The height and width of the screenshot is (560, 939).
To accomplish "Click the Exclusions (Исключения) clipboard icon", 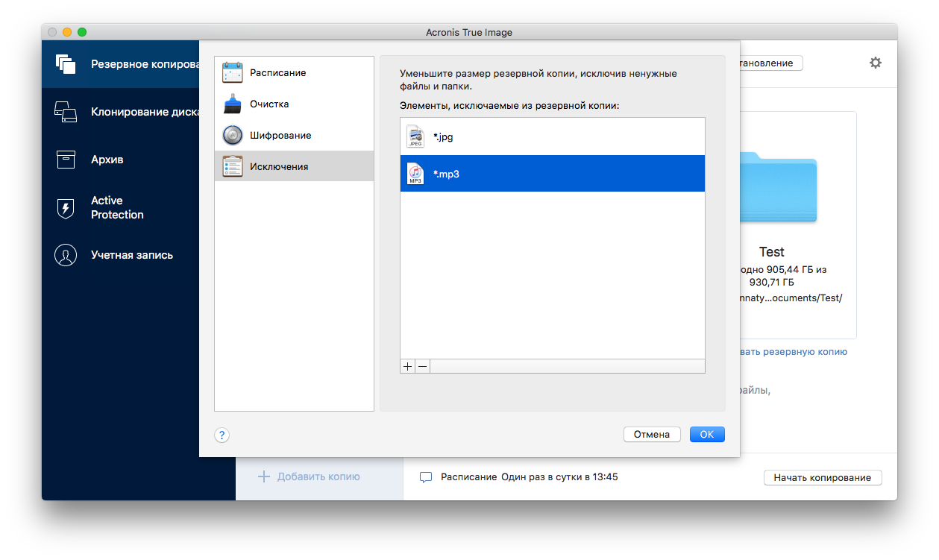I will tap(233, 166).
